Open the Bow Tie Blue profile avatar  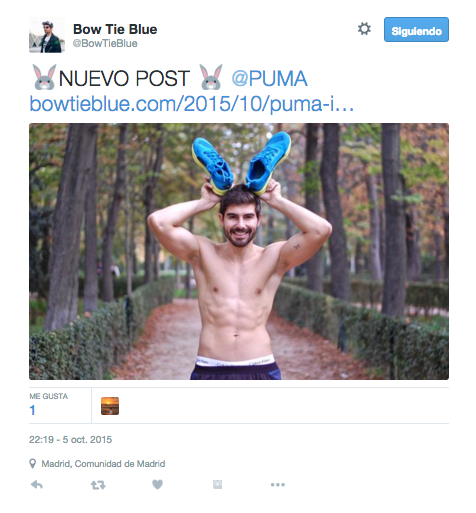tap(47, 35)
